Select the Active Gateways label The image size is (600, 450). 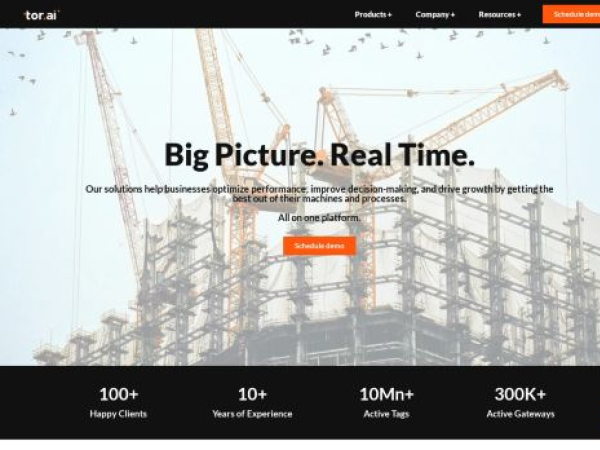click(520, 414)
